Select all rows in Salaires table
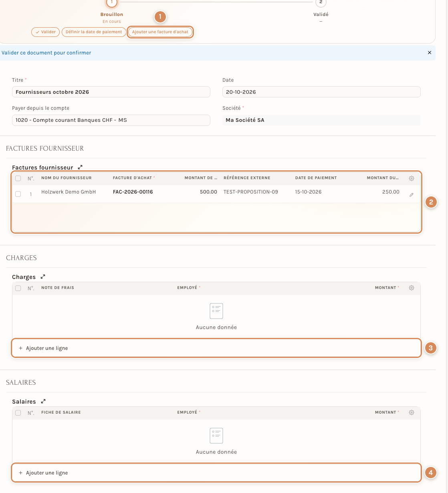The height and width of the screenshot is (493, 448). pyautogui.click(x=18, y=413)
